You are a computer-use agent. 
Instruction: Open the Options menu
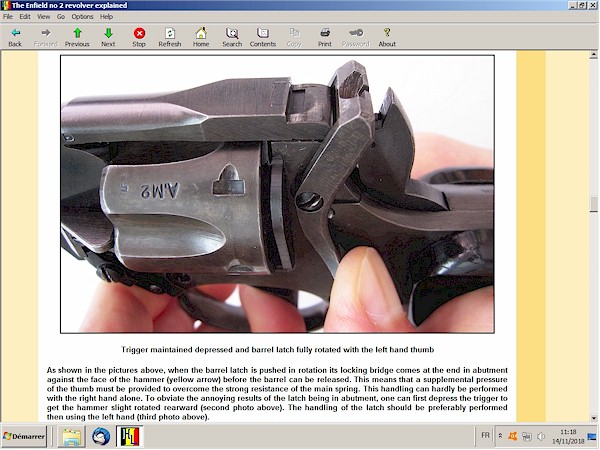(x=82, y=16)
